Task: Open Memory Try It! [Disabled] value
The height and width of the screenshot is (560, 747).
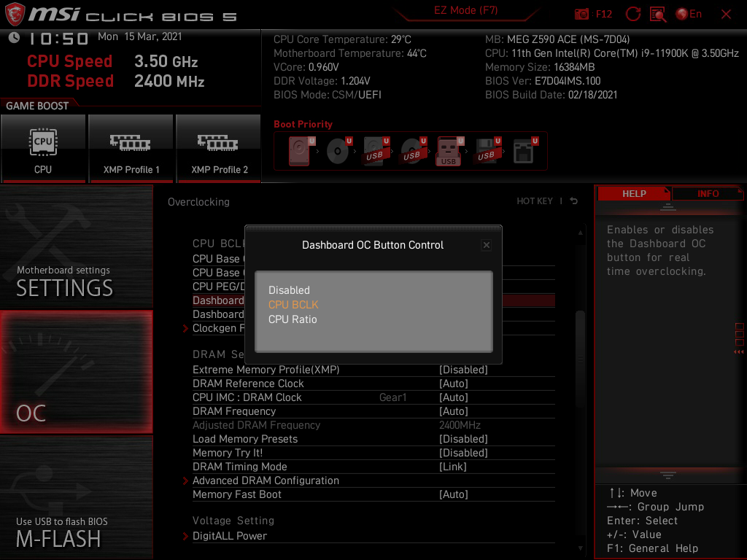Action: tap(463, 452)
